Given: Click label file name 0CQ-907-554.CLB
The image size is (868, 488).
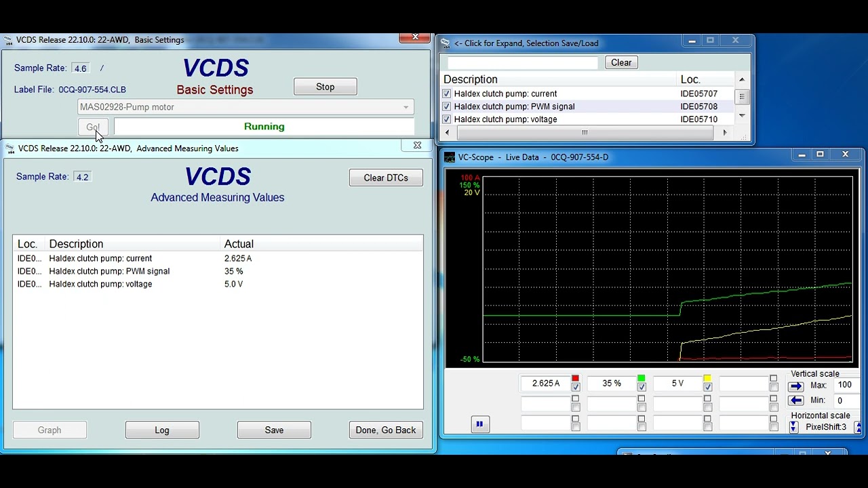Looking at the screenshot, I should click(92, 89).
